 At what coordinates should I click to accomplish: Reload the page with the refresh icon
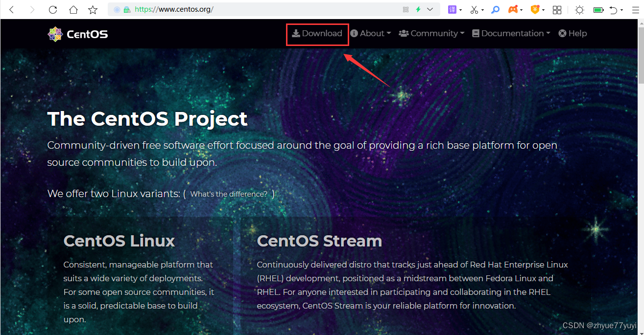click(x=53, y=9)
